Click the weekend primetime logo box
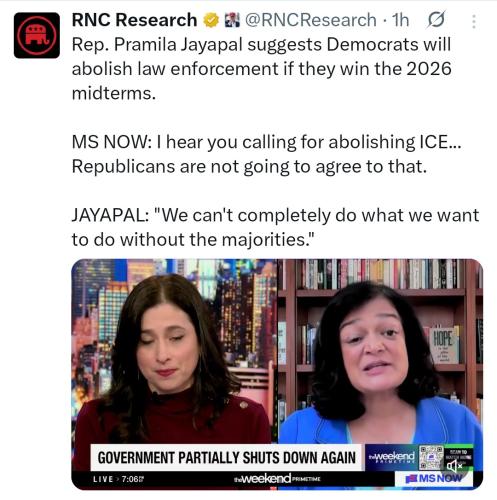The image size is (497, 500). click(392, 457)
